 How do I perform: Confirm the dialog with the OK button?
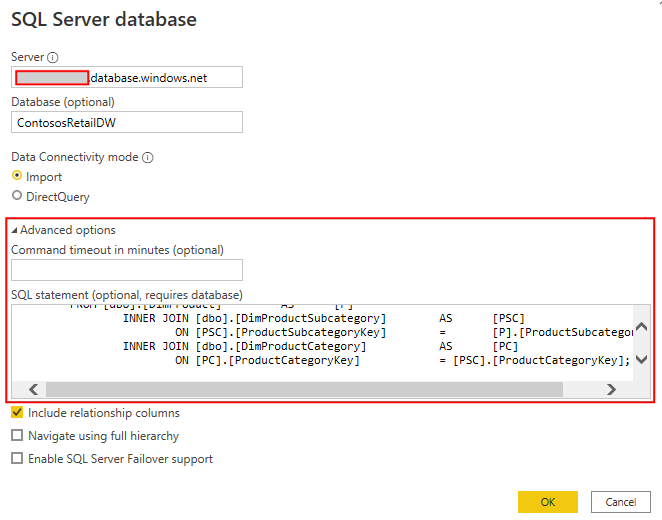click(x=548, y=502)
